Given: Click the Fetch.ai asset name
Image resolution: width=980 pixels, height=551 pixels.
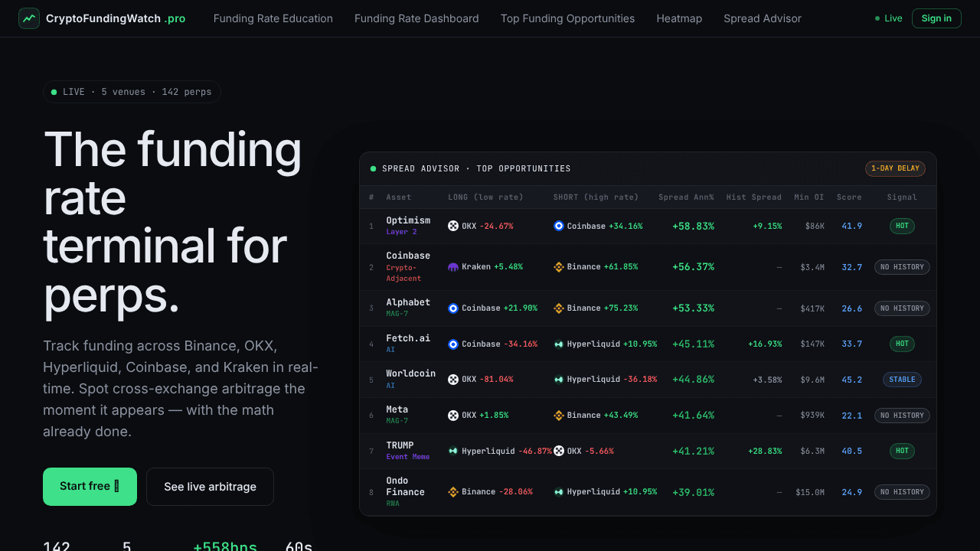Looking at the screenshot, I should click(x=408, y=338).
